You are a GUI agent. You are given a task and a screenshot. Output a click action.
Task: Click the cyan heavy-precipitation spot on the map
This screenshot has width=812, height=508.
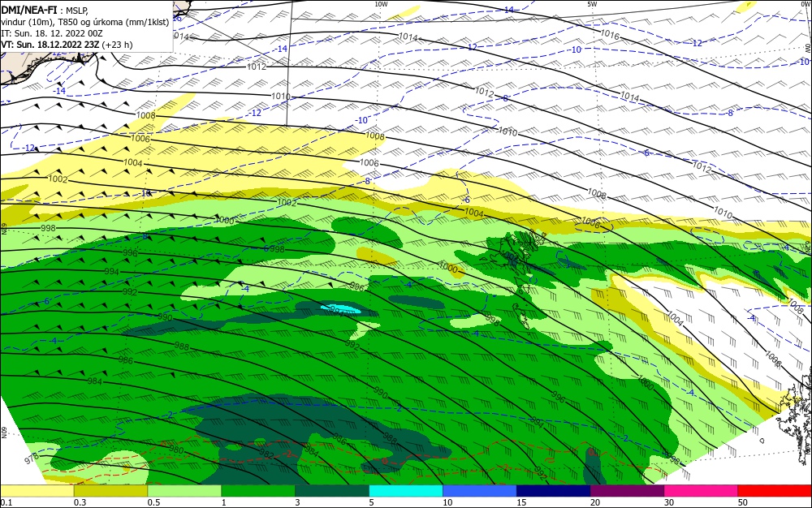click(340, 309)
